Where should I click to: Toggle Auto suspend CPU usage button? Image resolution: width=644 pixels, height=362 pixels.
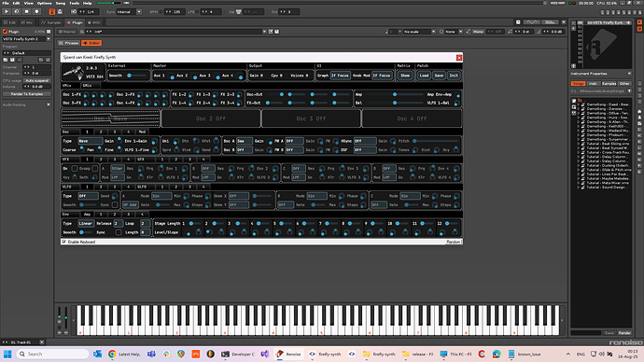click(37, 80)
